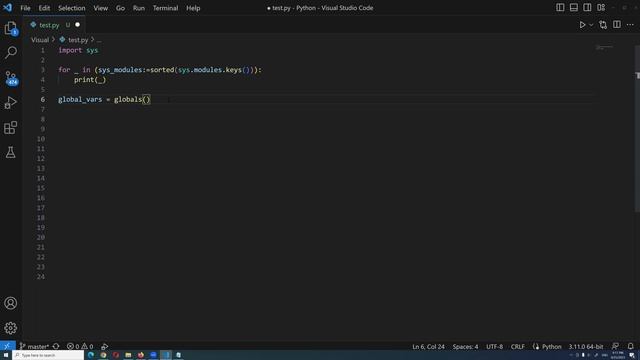
Task: Change file encoding UTF-8
Action: (494, 347)
